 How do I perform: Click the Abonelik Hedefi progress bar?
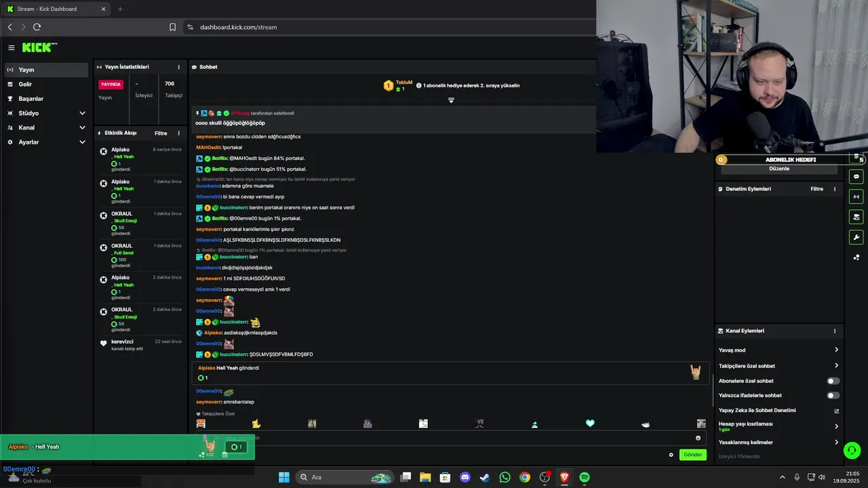pos(790,160)
